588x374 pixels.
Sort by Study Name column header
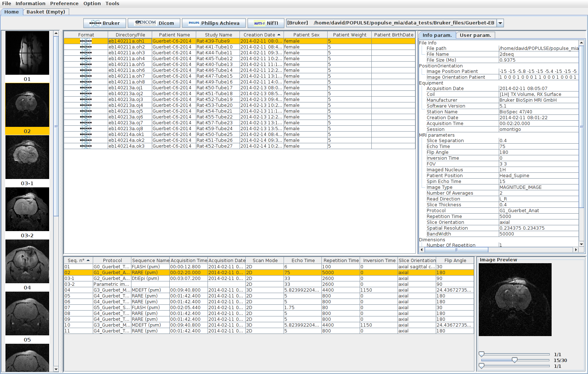tap(218, 35)
